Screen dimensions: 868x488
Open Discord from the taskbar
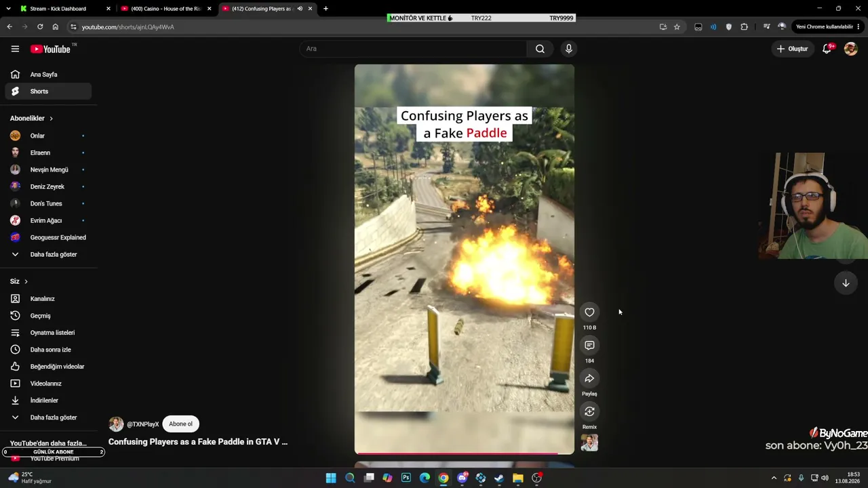coord(462,478)
